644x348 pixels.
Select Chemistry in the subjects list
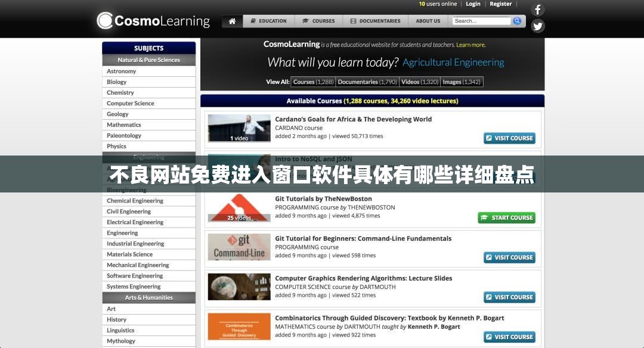coord(148,93)
